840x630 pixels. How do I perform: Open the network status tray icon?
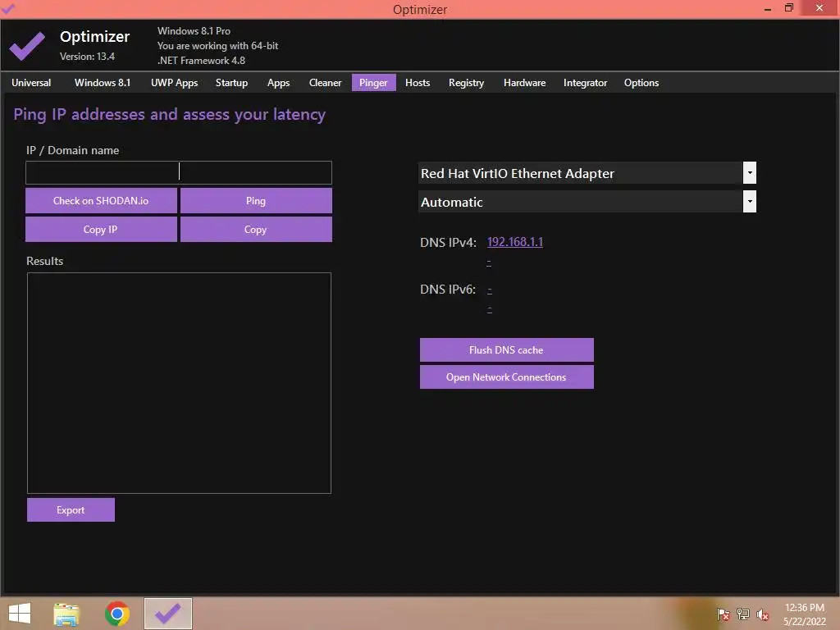pyautogui.click(x=743, y=614)
